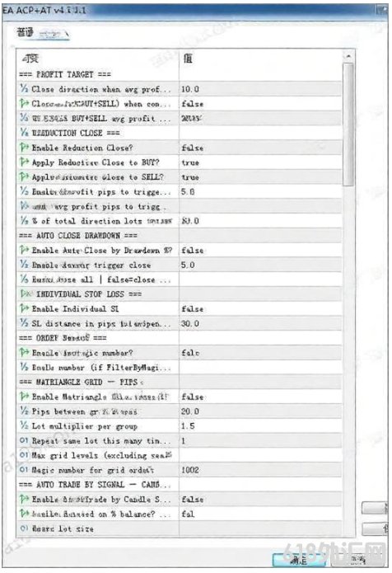Click the icon of 'Max grid levels' row

click(24, 455)
